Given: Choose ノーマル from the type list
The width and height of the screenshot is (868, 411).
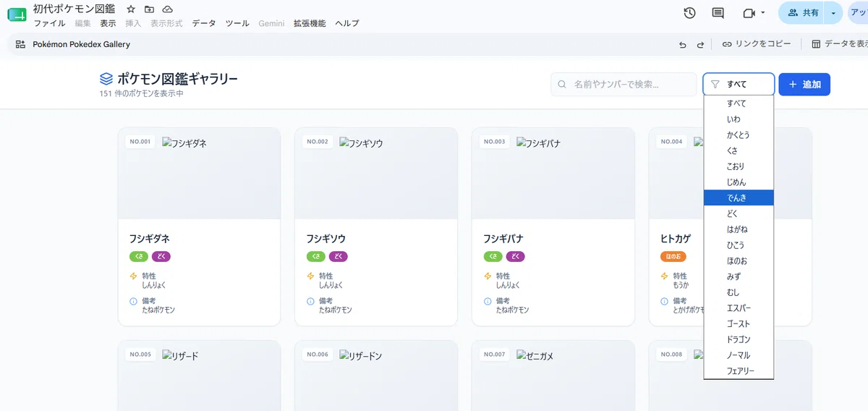Looking at the screenshot, I should point(739,355).
